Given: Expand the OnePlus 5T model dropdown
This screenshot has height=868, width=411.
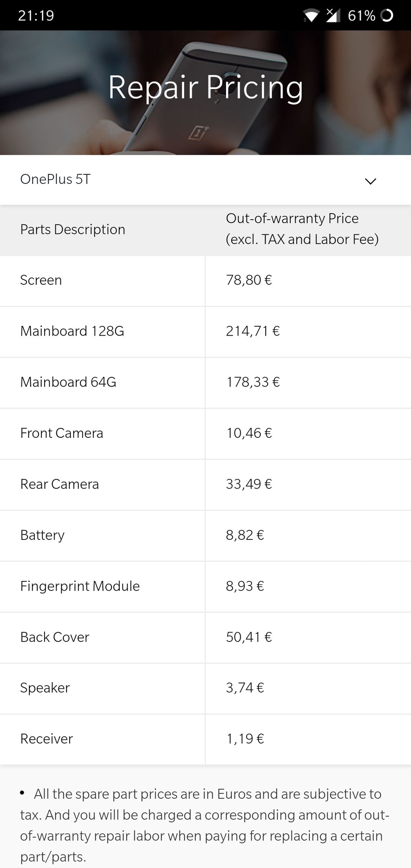Looking at the screenshot, I should pyautogui.click(x=205, y=180).
